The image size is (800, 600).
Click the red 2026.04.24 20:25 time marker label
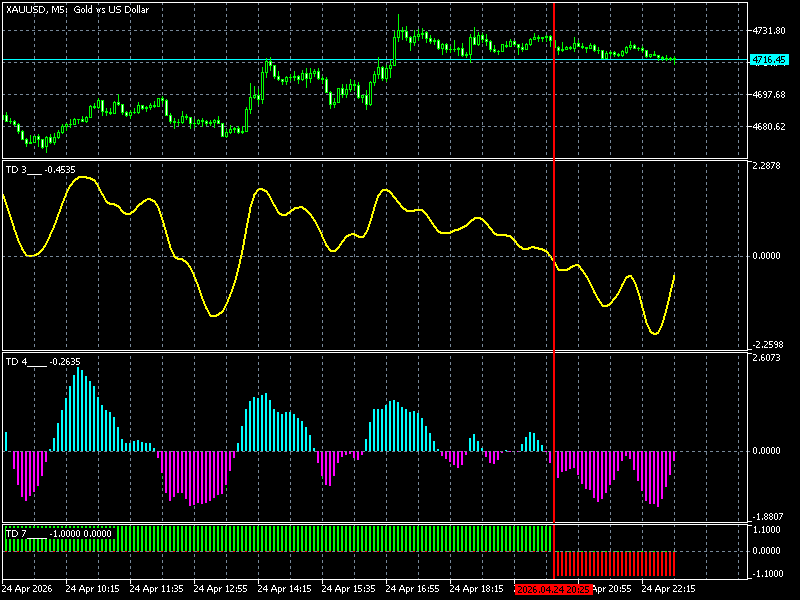click(x=553, y=589)
